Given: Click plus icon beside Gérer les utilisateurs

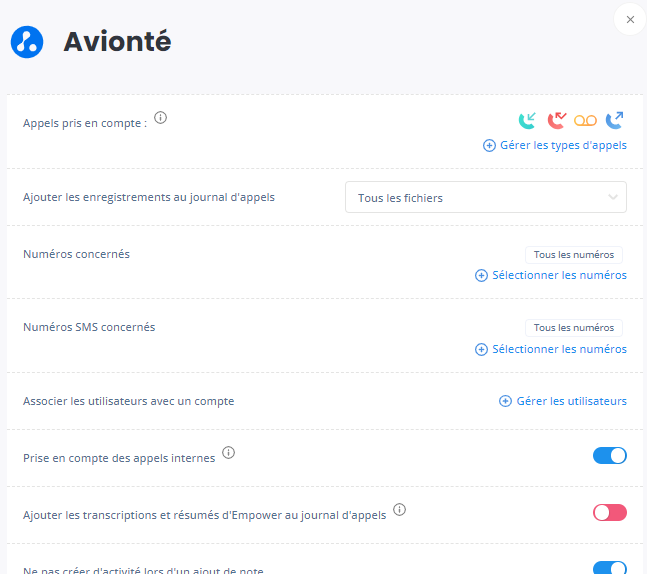Looking at the screenshot, I should pyautogui.click(x=505, y=401).
